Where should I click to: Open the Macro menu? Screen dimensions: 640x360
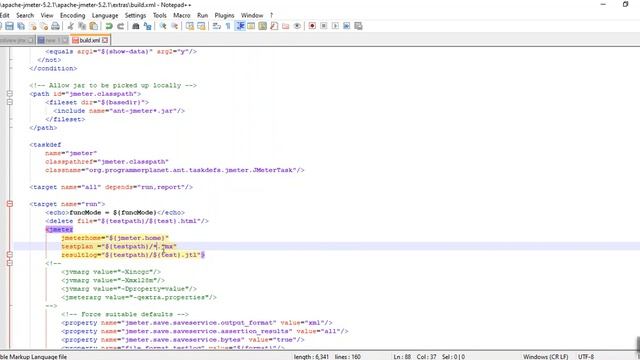tap(182, 15)
